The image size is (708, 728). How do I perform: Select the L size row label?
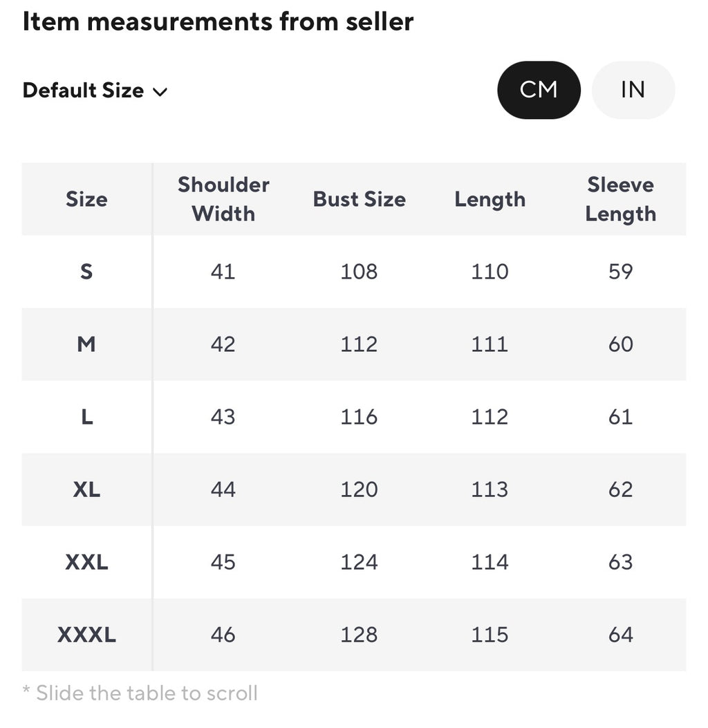[x=87, y=417]
